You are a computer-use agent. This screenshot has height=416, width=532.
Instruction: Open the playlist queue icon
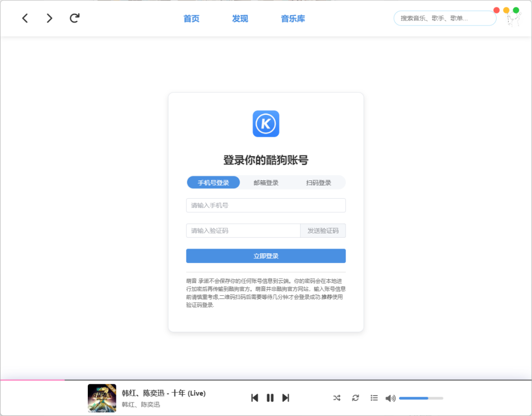[374, 398]
